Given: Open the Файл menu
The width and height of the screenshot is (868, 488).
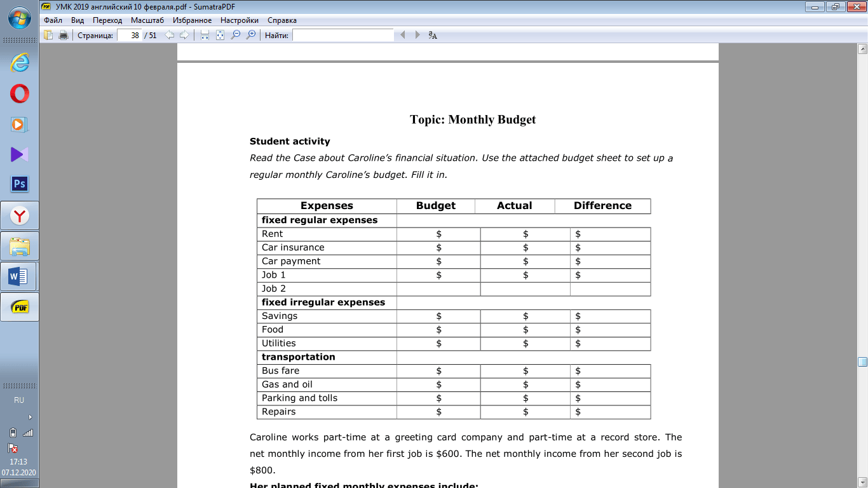Looking at the screenshot, I should (x=53, y=20).
